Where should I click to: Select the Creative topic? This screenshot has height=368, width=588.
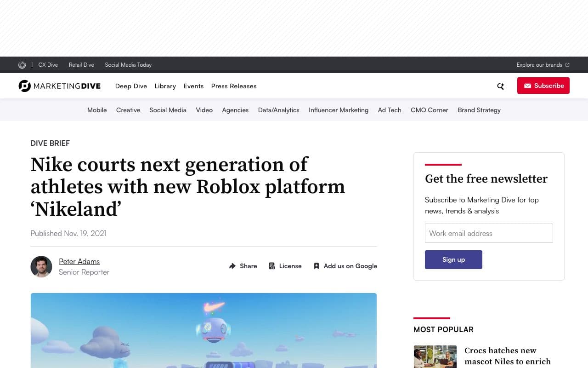coord(128,110)
